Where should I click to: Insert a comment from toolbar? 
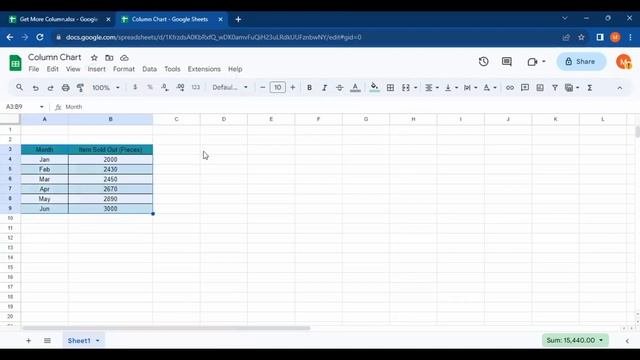tap(525, 87)
